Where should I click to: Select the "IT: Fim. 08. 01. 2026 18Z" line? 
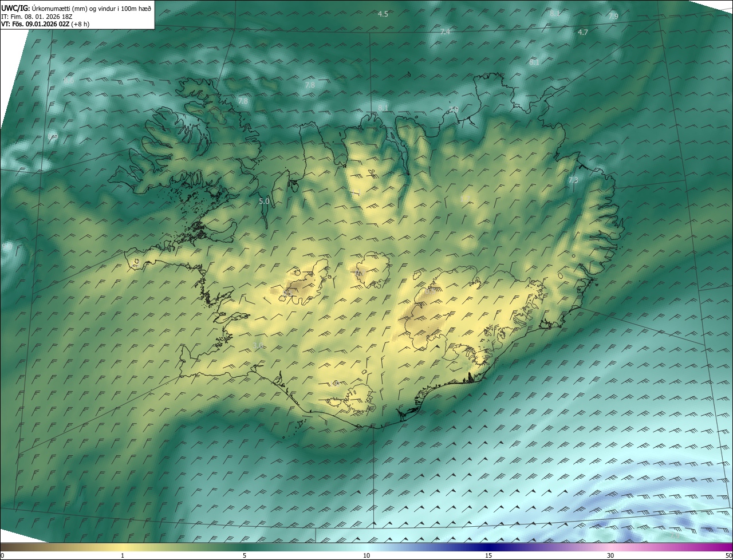[37, 17]
